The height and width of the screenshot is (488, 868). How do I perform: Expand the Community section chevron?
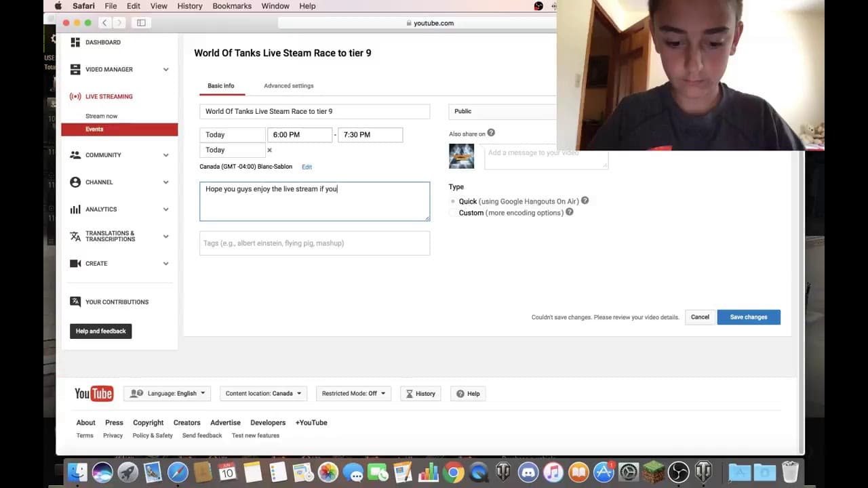click(x=165, y=155)
